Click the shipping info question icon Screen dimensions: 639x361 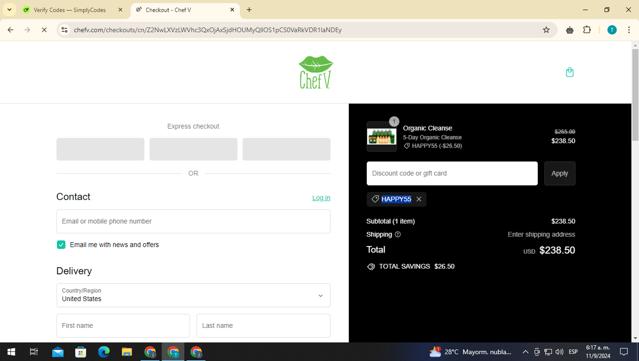pos(398,234)
